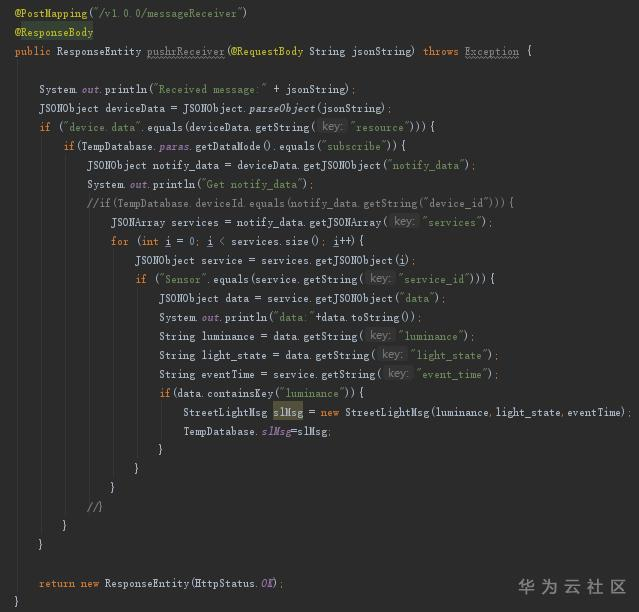Click the getDataMode() method call
639x612 pixels.
pyautogui.click(x=233, y=146)
